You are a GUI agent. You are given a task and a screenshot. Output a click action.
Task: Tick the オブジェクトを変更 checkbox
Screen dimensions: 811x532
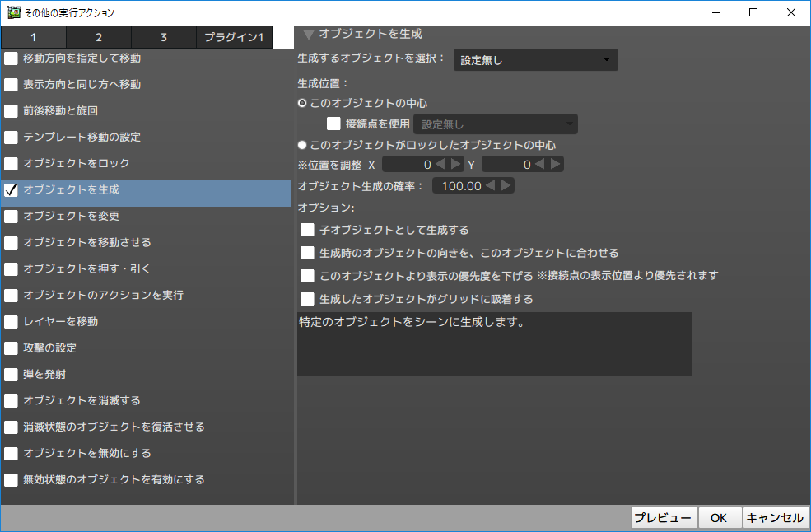point(11,217)
